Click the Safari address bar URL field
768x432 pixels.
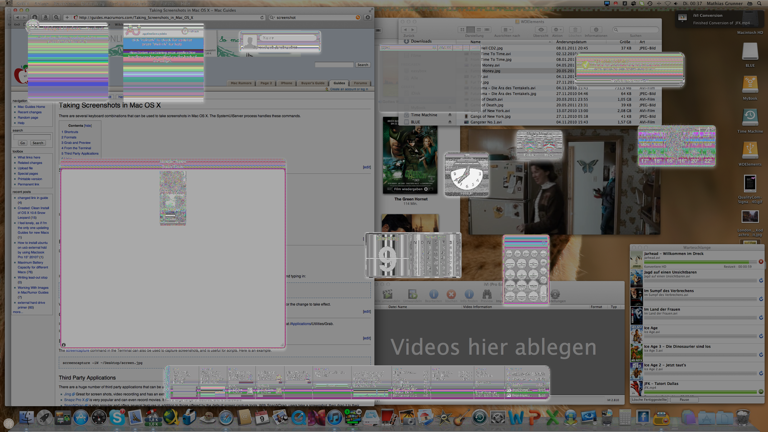pos(167,18)
